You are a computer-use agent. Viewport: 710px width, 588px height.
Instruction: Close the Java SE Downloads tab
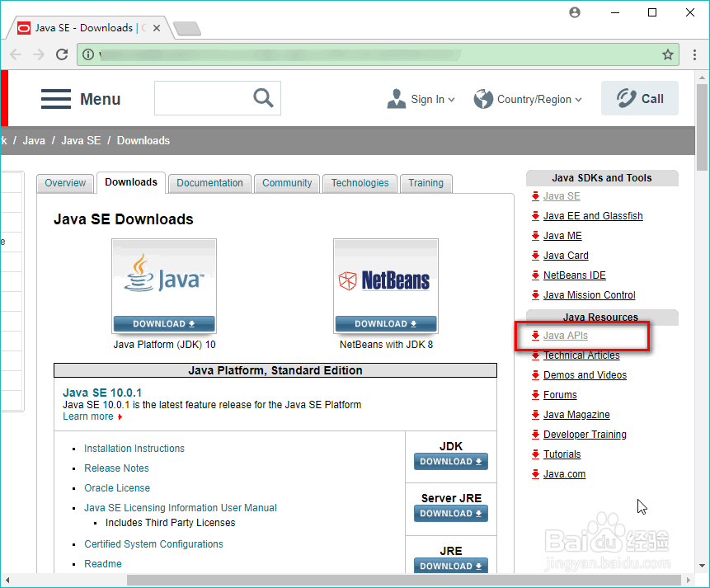157,28
